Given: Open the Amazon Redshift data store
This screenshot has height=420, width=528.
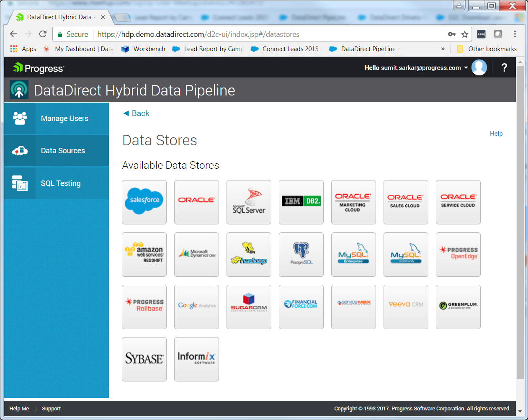Looking at the screenshot, I should (x=144, y=254).
